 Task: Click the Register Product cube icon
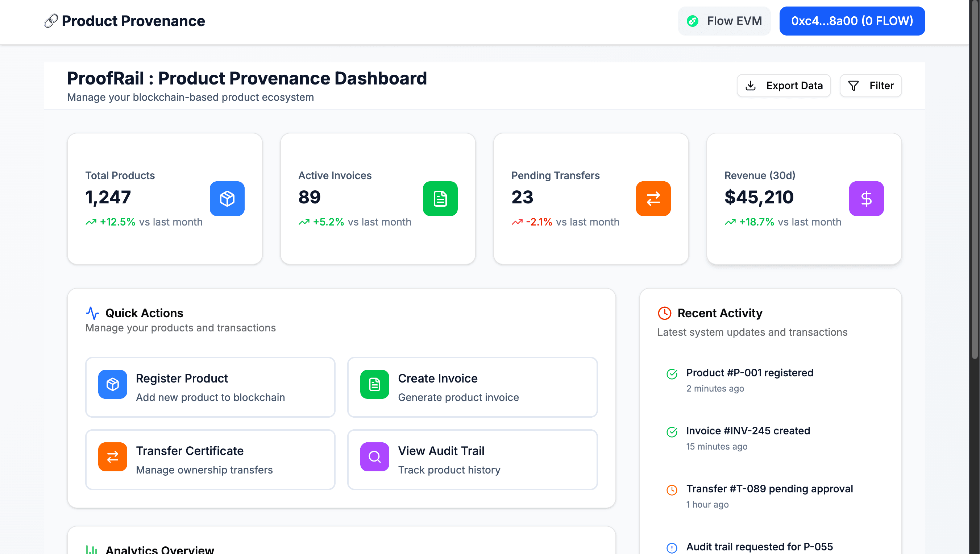point(112,384)
